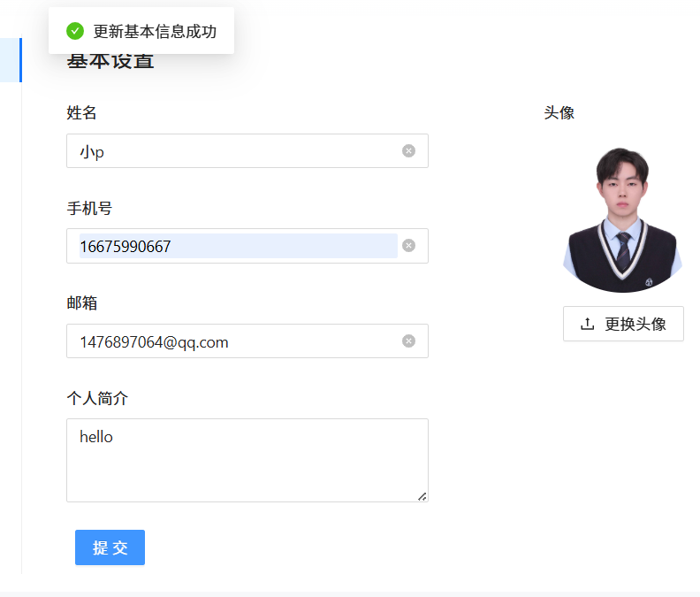
Task: Click the 个人简介 textarea resize handle
Action: point(422,496)
